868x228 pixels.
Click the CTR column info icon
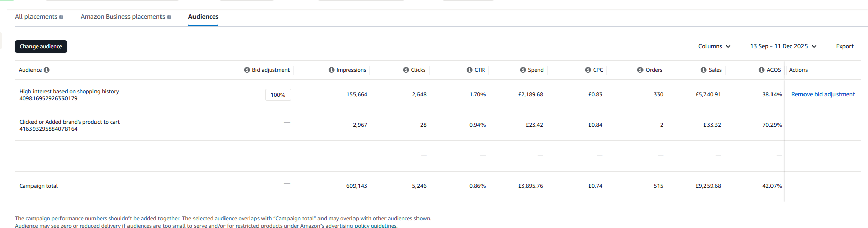(x=470, y=70)
